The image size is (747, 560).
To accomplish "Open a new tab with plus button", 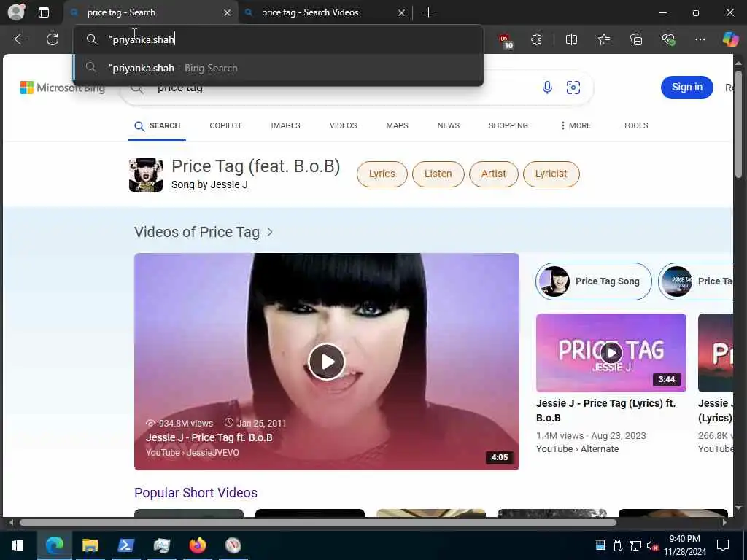I will 428,12.
